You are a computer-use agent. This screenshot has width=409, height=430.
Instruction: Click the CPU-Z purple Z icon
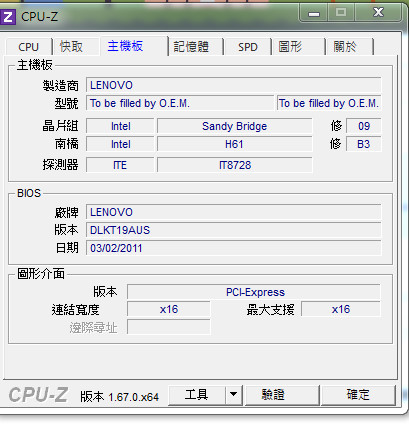[x=7, y=16]
